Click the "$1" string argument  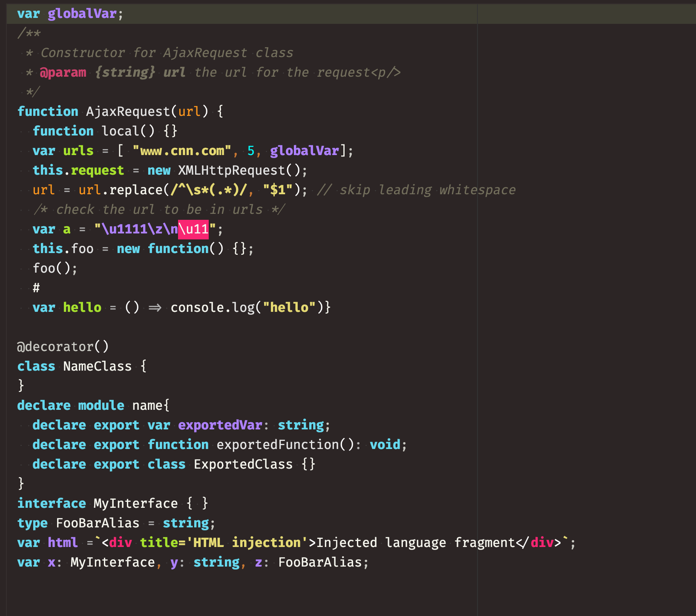coord(278,190)
